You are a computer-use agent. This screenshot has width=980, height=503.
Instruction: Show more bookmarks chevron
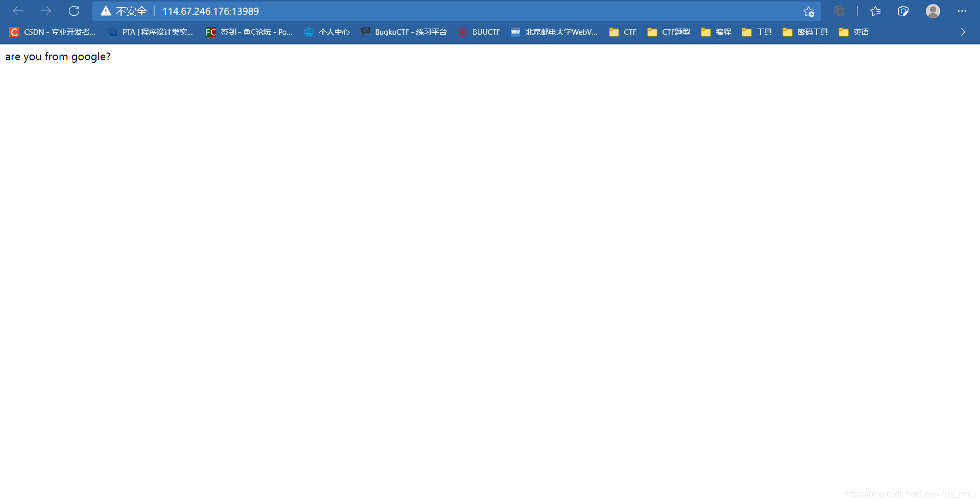(x=963, y=32)
